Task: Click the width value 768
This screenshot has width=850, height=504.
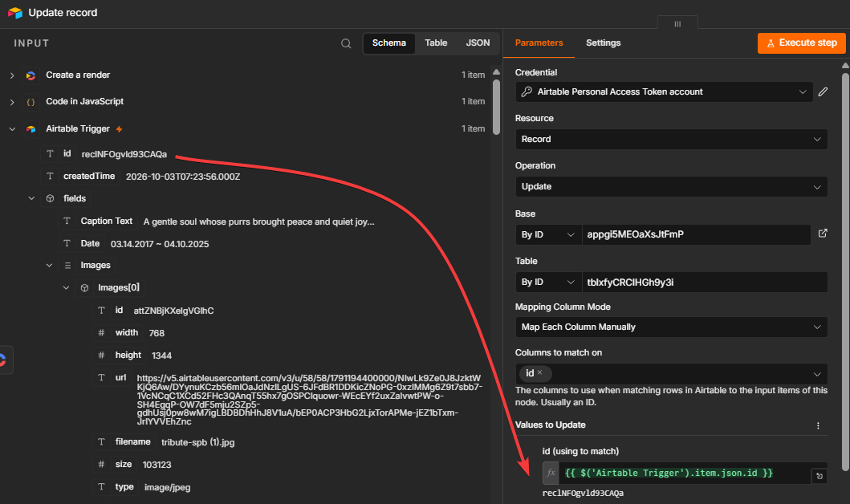Action: click(157, 333)
